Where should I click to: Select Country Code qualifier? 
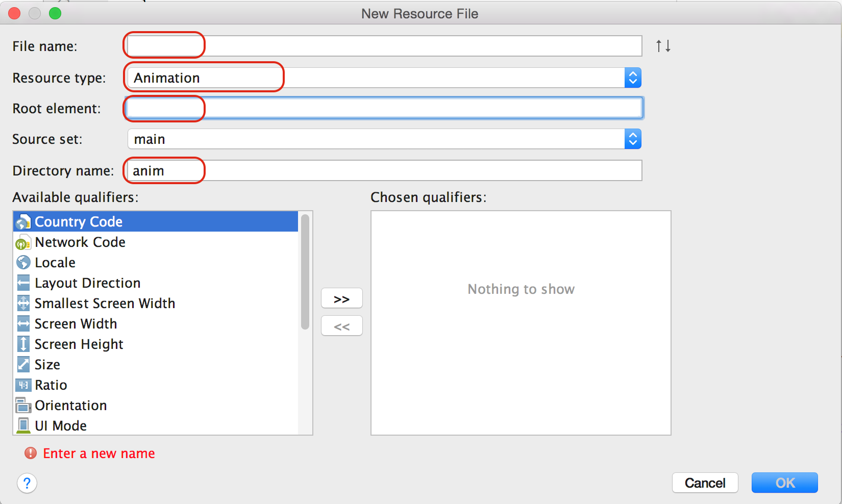156,221
